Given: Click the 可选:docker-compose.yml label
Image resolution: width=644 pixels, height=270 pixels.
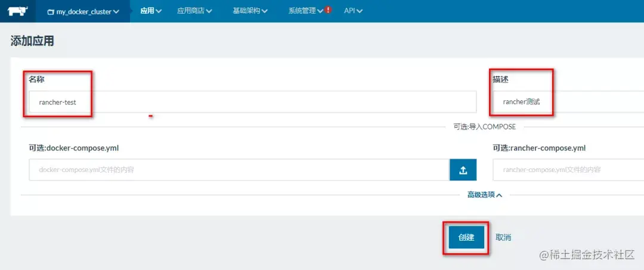Looking at the screenshot, I should point(74,148).
